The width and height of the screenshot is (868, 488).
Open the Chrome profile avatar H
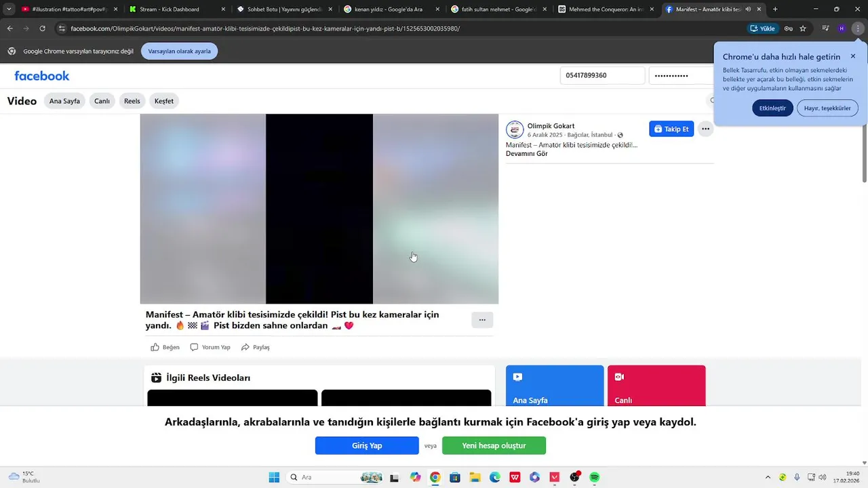842,28
